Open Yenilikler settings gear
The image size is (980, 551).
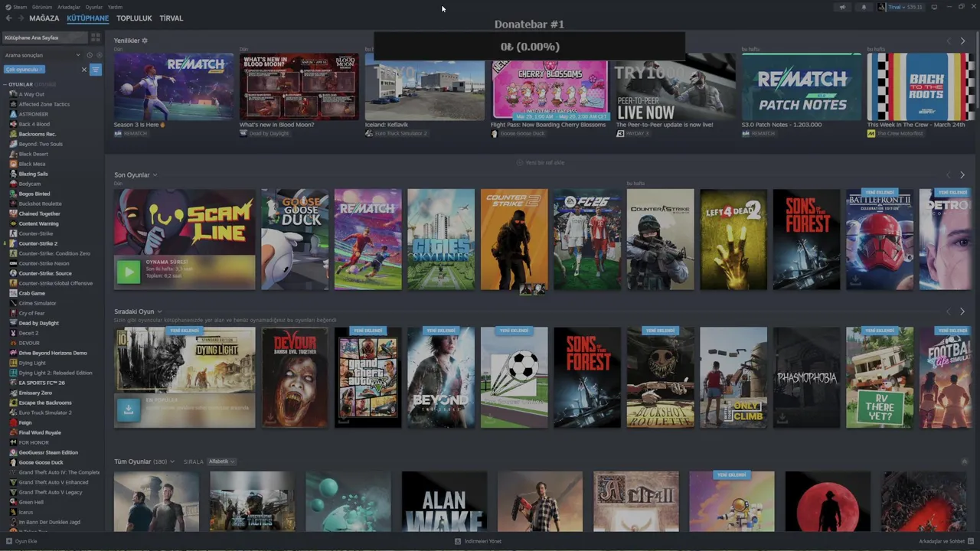pos(145,41)
